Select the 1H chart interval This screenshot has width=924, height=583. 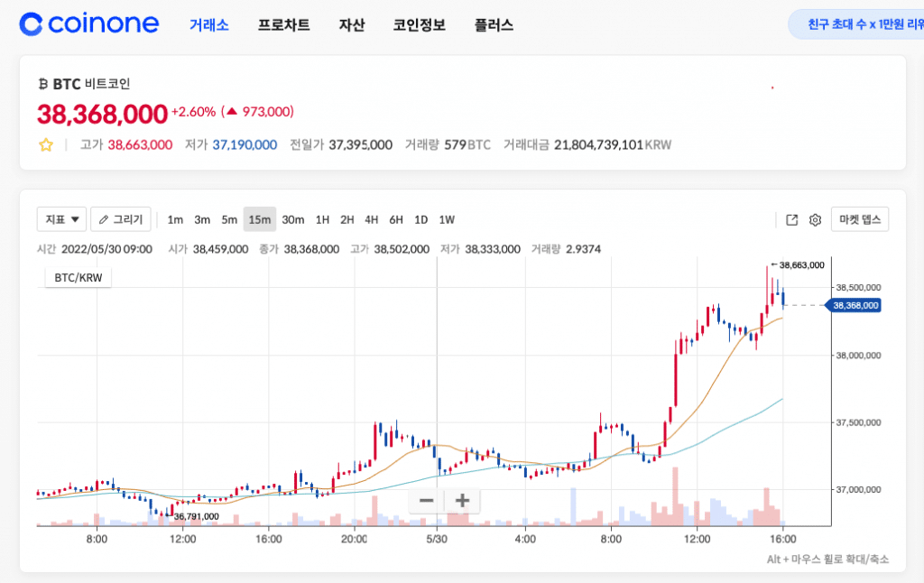coord(322,220)
